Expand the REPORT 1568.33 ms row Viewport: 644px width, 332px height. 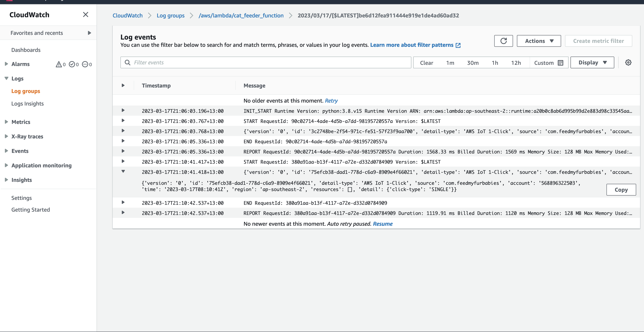pos(123,151)
